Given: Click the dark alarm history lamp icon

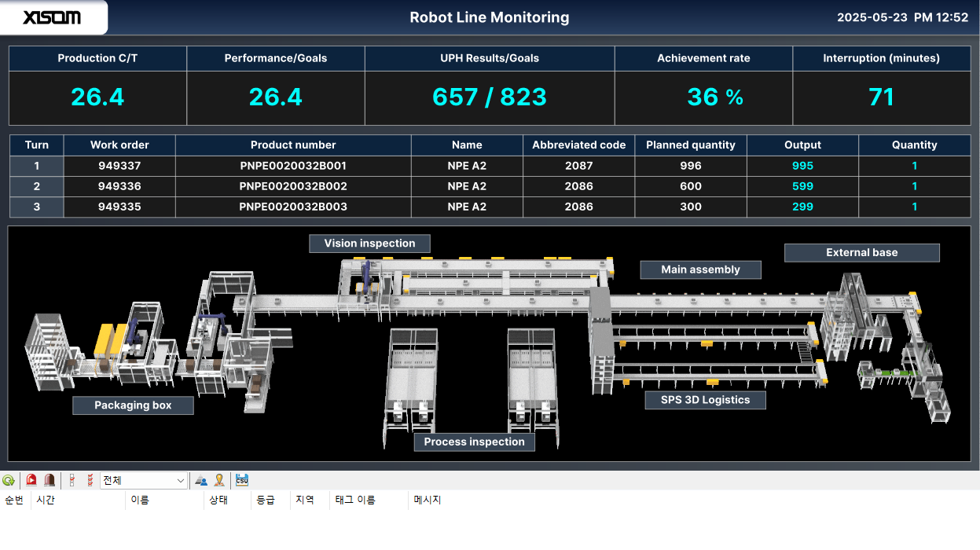Looking at the screenshot, I should coord(49,479).
